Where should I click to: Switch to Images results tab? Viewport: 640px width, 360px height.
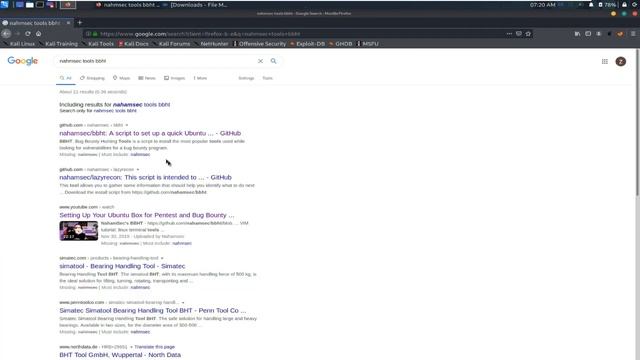click(x=174, y=78)
